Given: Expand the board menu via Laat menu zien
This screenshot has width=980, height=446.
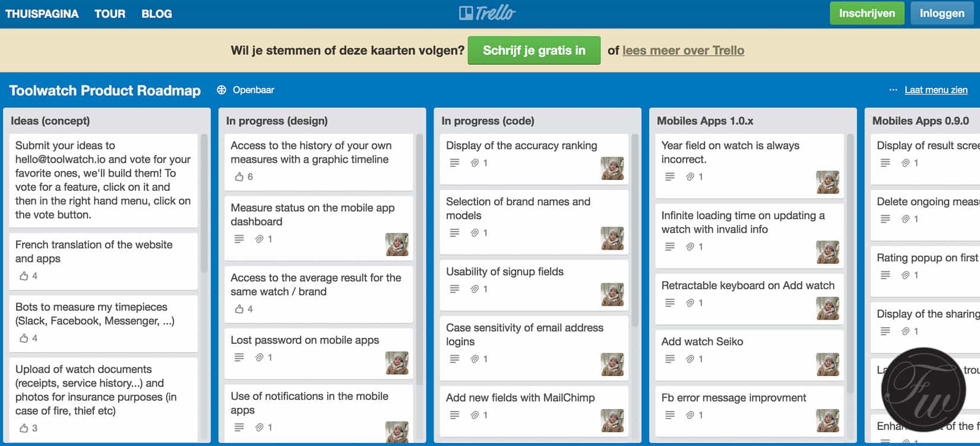Looking at the screenshot, I should 935,90.
